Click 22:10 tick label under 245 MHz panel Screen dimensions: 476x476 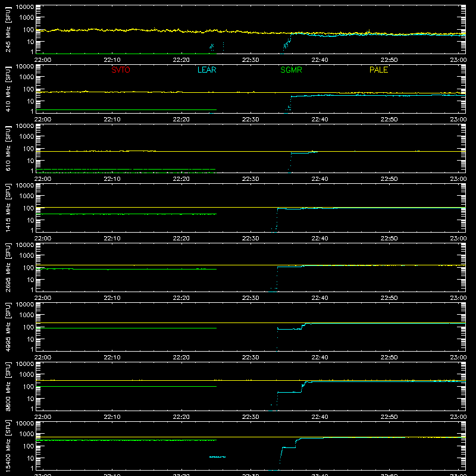tap(112, 60)
